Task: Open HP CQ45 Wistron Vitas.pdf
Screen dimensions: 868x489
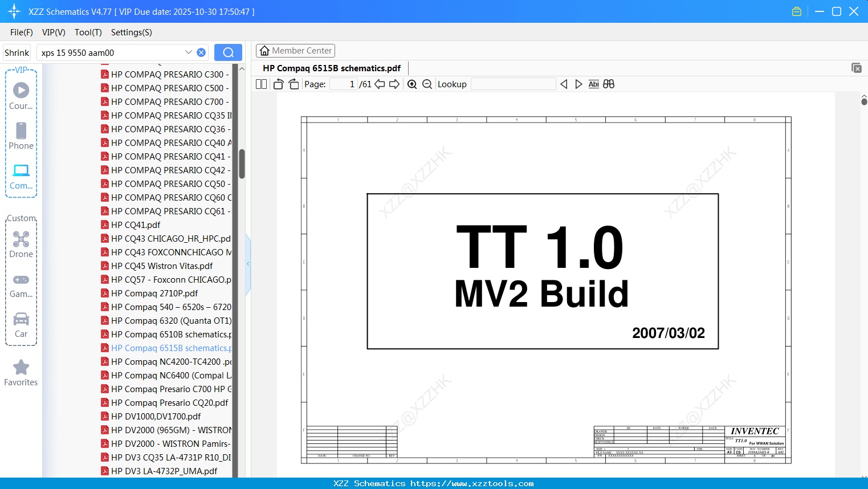Action: [157, 266]
